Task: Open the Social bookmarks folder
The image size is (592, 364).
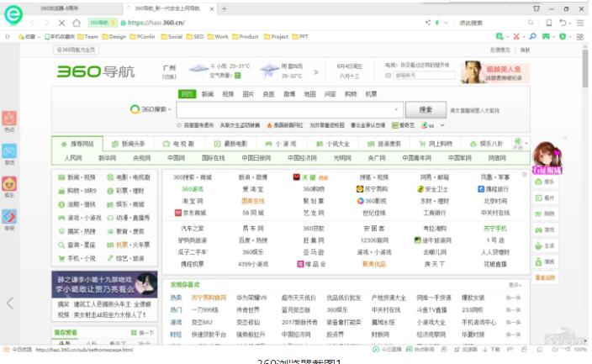Action: [x=172, y=37]
